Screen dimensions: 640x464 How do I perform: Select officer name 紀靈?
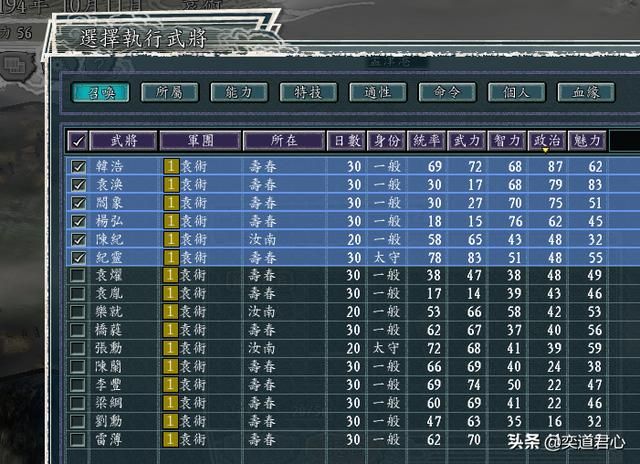[109, 257]
